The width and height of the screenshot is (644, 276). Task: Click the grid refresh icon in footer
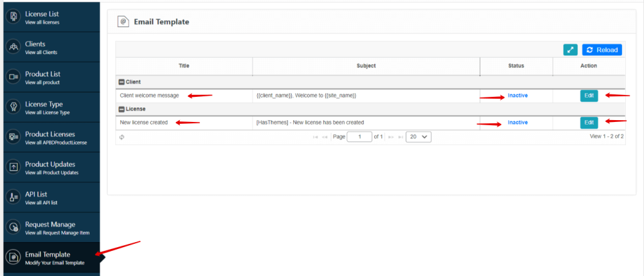(x=121, y=137)
